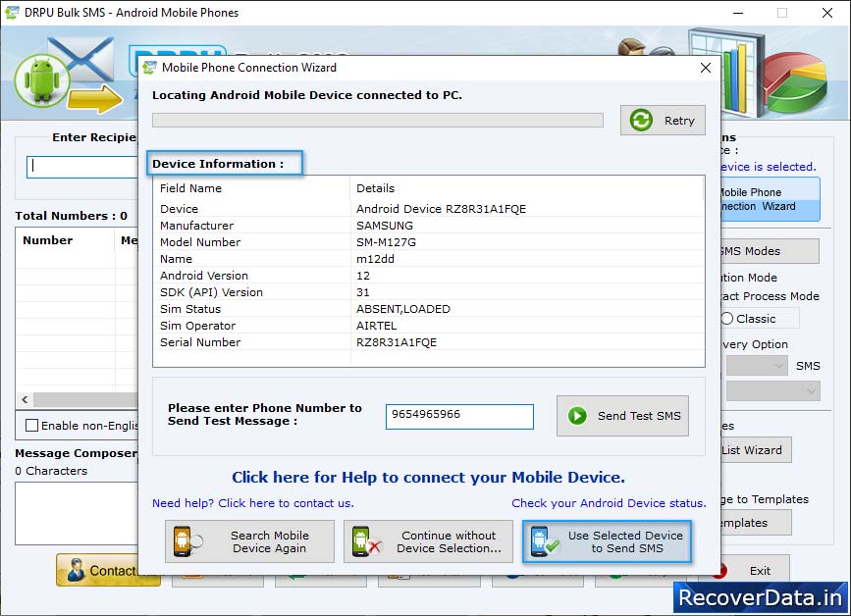Click the green Retry refresh icon

click(641, 121)
